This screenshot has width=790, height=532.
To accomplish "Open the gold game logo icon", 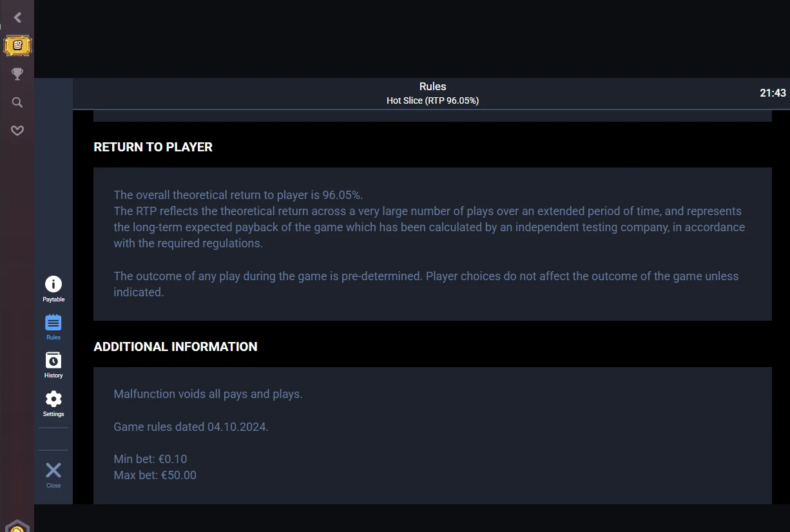I will (17, 46).
